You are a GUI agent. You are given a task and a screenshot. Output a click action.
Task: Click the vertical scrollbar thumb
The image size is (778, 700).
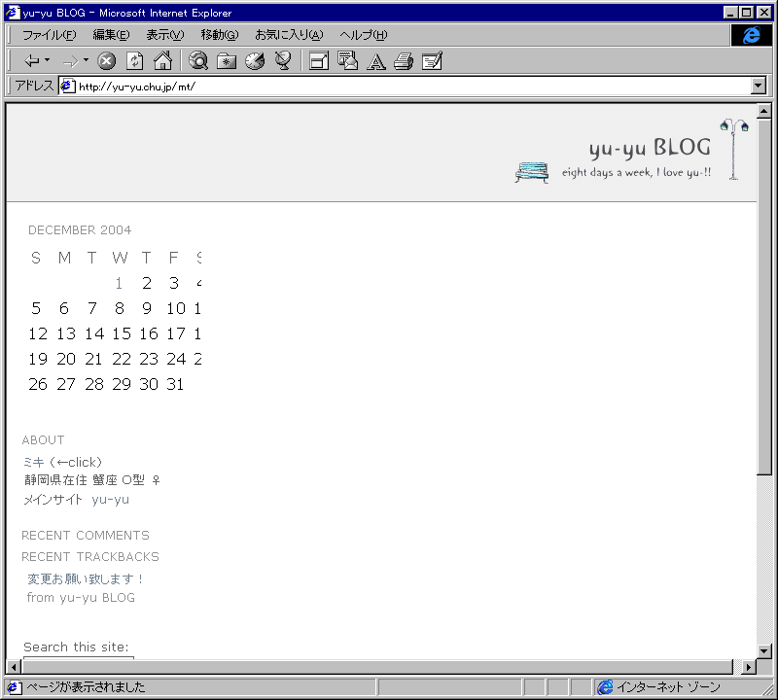763,297
